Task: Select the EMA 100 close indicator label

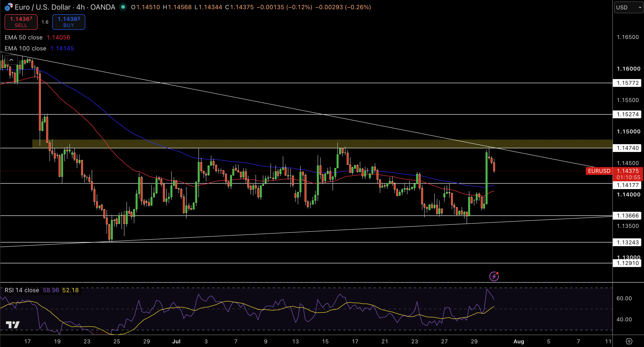Action: [25, 49]
